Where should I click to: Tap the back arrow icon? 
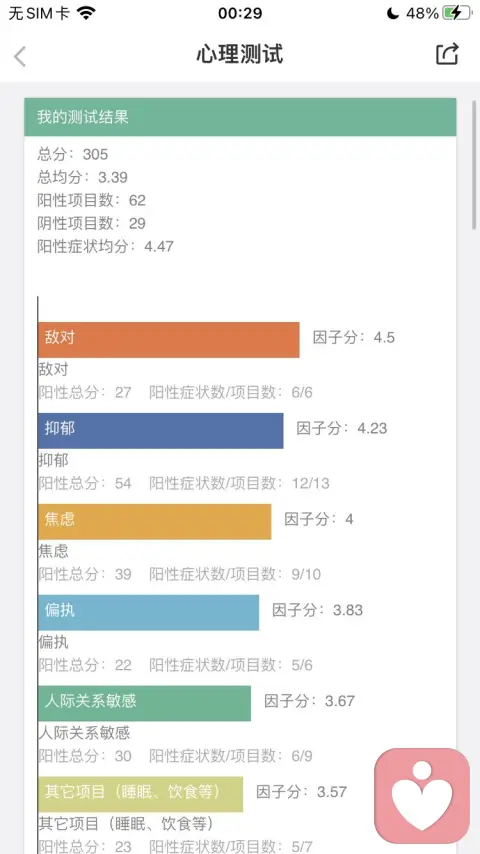pos(20,57)
